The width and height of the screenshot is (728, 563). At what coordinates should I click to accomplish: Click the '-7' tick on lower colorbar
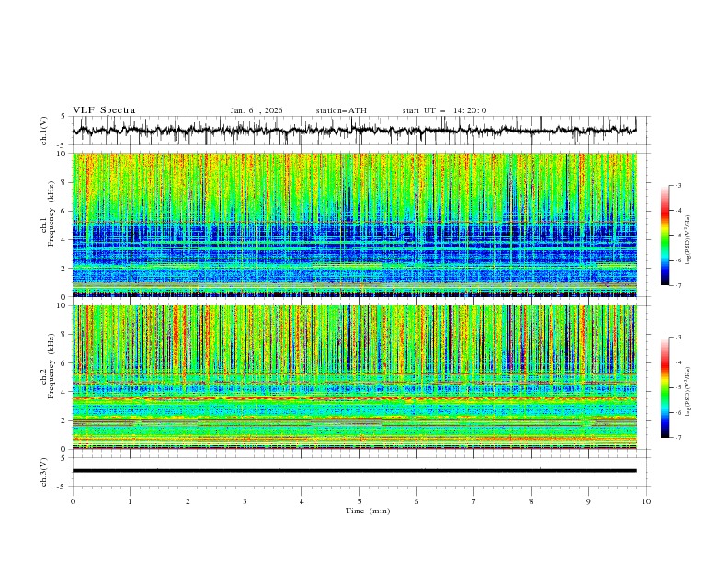(x=677, y=437)
